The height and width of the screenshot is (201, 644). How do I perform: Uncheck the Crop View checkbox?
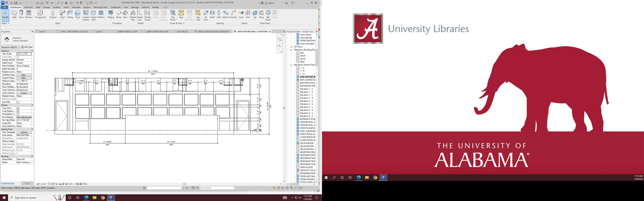pos(18,108)
